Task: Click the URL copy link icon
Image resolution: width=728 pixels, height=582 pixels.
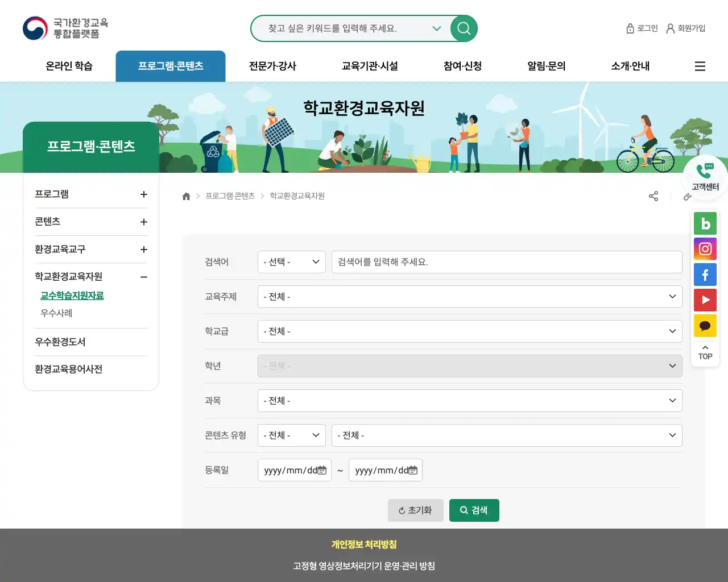Action: pos(688,197)
